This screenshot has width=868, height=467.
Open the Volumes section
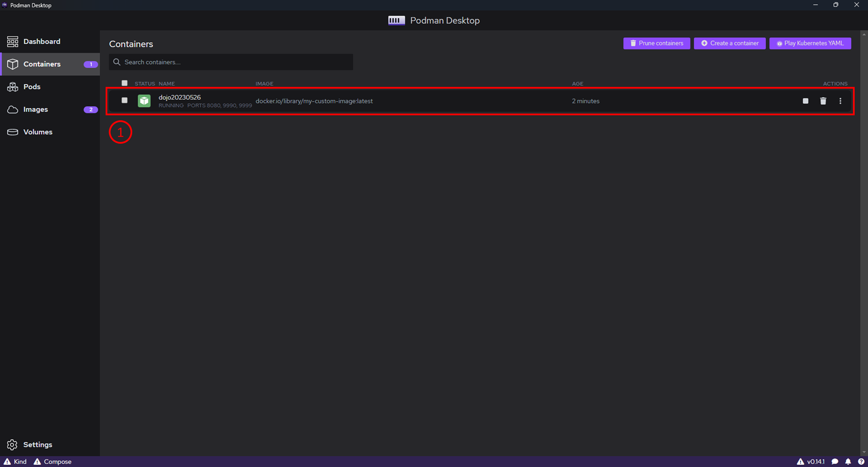pos(50,132)
